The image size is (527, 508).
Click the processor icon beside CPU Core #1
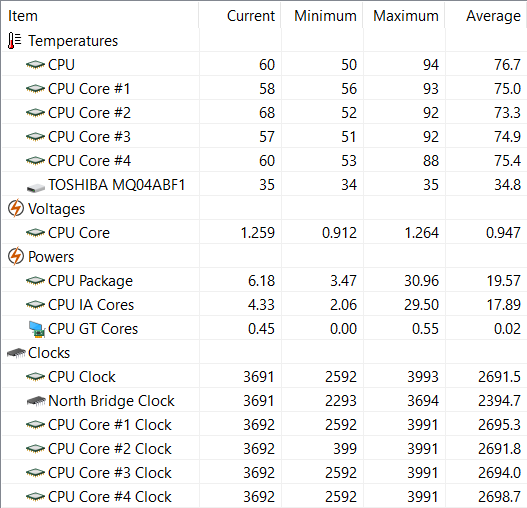35,88
